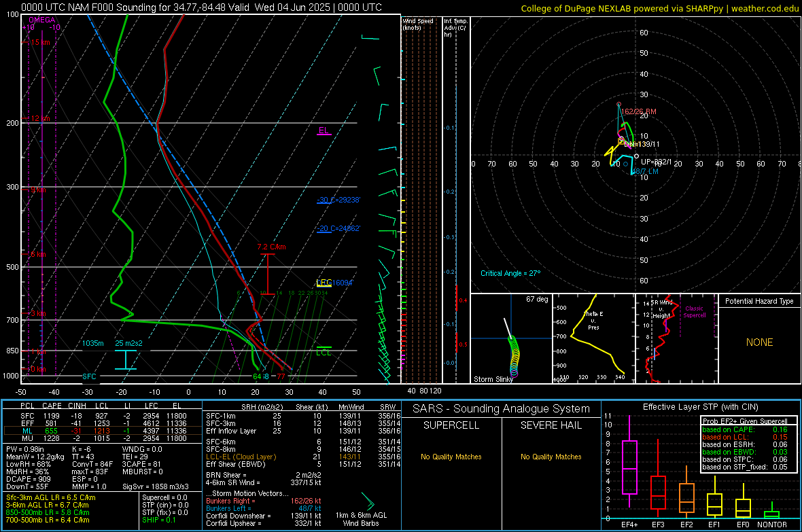Select the cyan '1035m' layer label

pos(93,342)
